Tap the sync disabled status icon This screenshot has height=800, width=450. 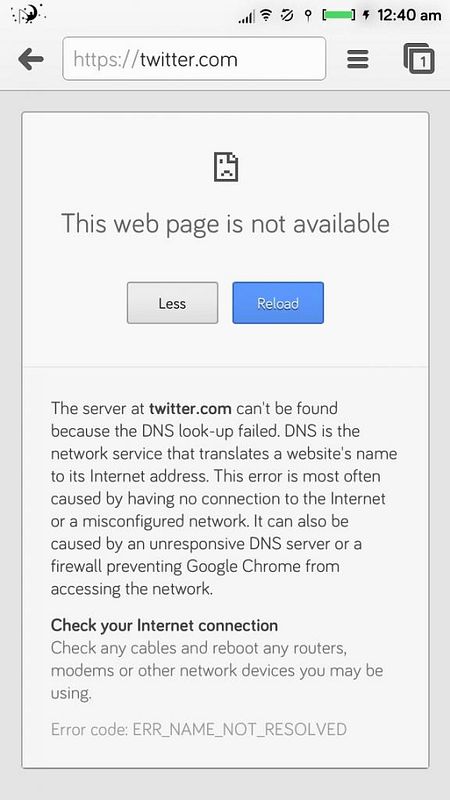(287, 16)
